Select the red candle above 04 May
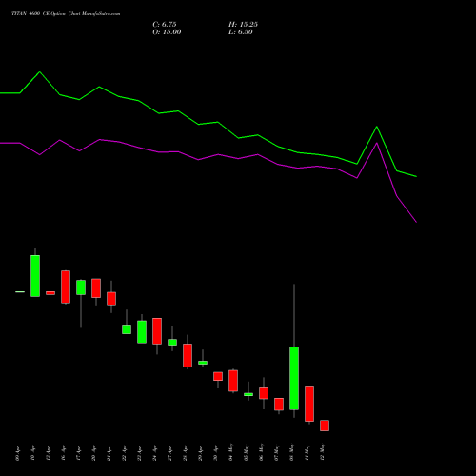This screenshot has height=476, width=476. click(x=233, y=381)
